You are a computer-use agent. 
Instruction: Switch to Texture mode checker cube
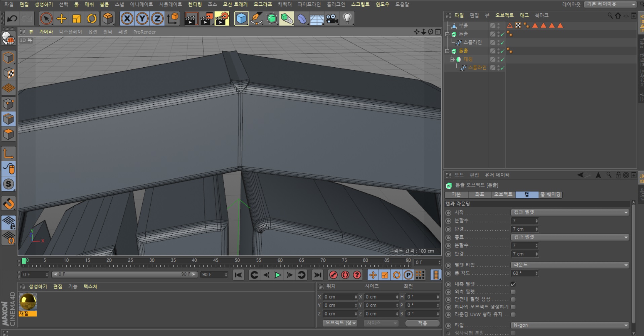tap(8, 73)
